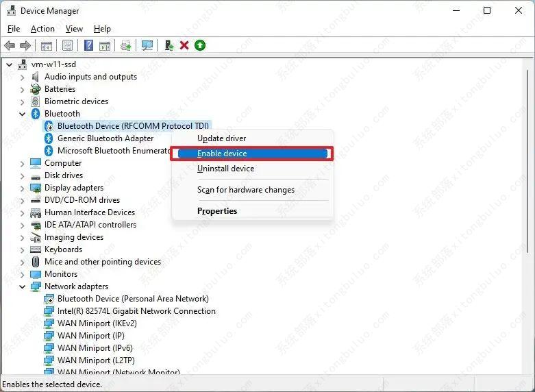Viewport: 535px width, 392px height.
Task: Click the red X uninstall device icon
Action: pos(184,45)
